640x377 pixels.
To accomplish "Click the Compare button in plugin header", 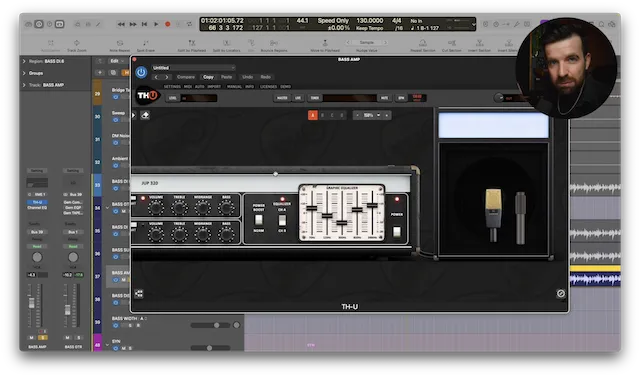I will (186, 77).
